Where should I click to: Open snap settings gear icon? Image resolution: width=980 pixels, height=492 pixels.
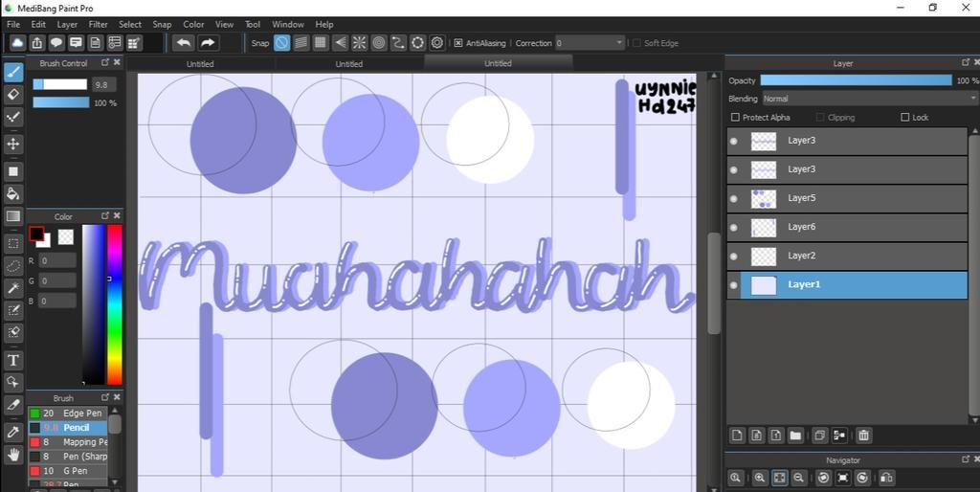[x=437, y=42]
